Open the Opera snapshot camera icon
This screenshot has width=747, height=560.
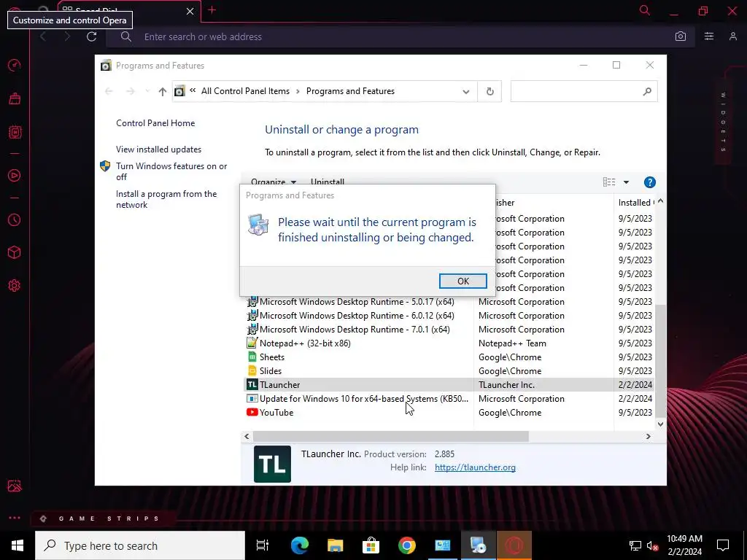coord(681,36)
